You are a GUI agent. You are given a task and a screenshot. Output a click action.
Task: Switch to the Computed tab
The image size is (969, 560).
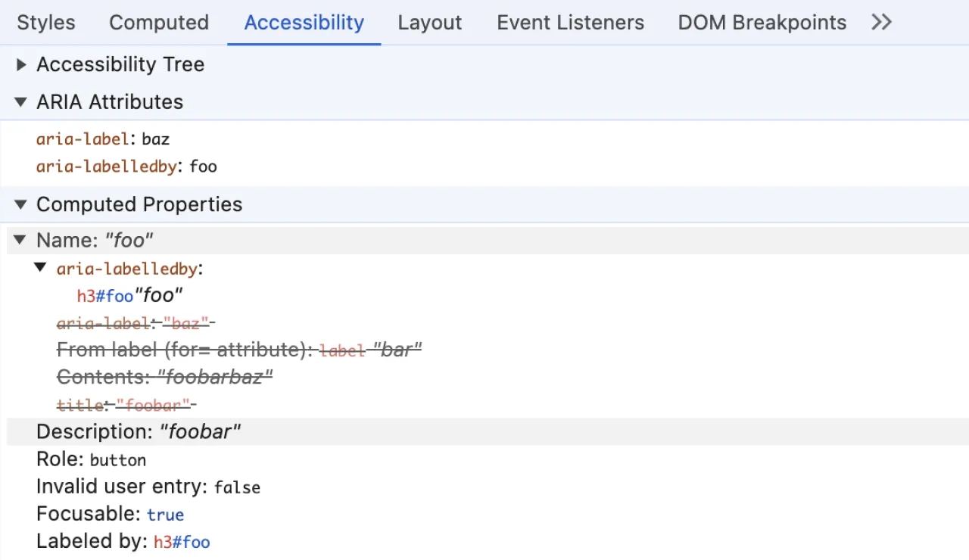coord(159,23)
